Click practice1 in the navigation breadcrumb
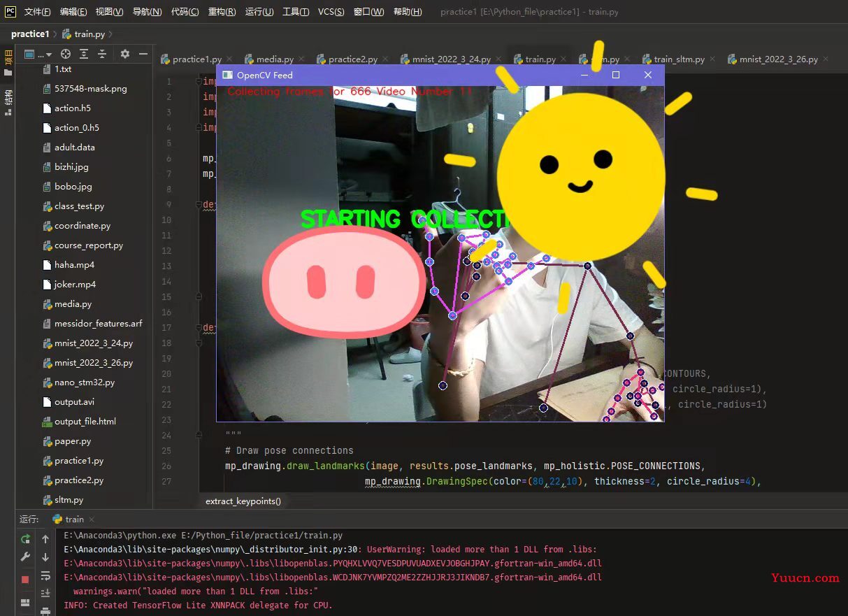The image size is (848, 616). [x=30, y=34]
